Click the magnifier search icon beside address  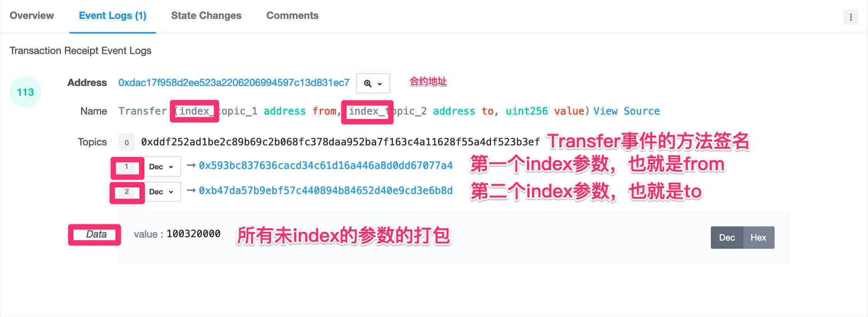click(368, 83)
